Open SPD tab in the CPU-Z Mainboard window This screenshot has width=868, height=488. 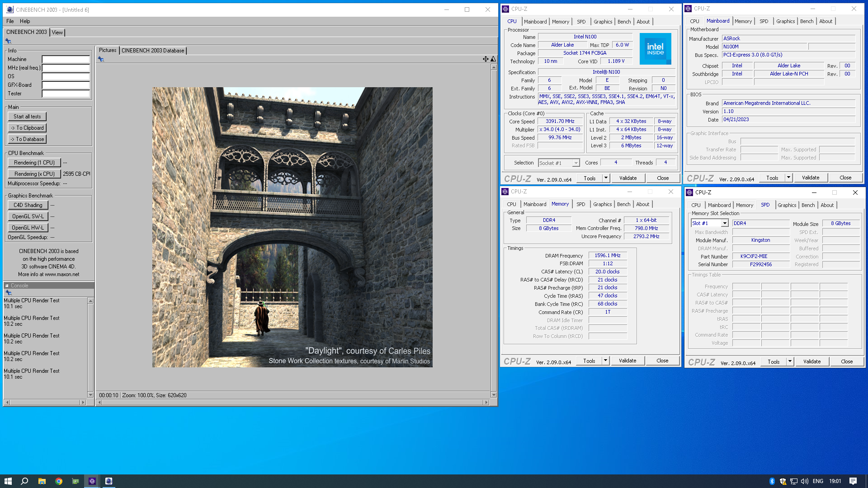pyautogui.click(x=764, y=21)
